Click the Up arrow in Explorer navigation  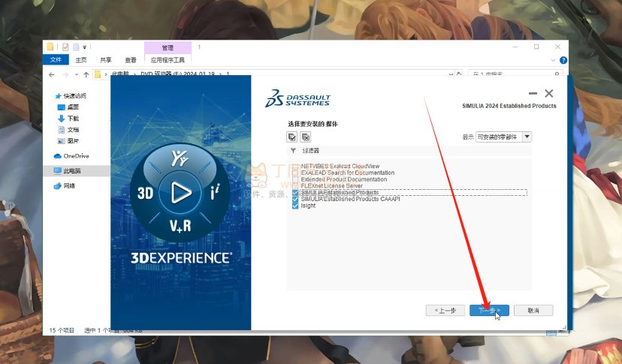86,75
